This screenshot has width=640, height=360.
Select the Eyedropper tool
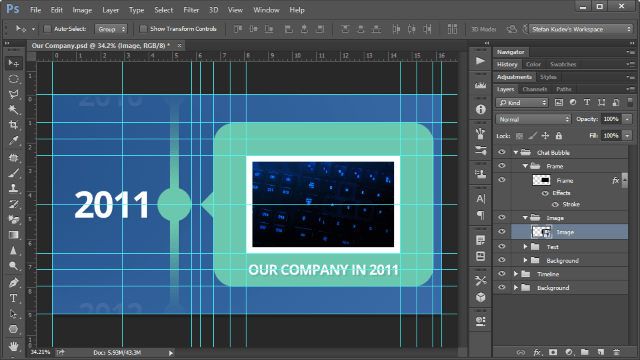click(13, 141)
